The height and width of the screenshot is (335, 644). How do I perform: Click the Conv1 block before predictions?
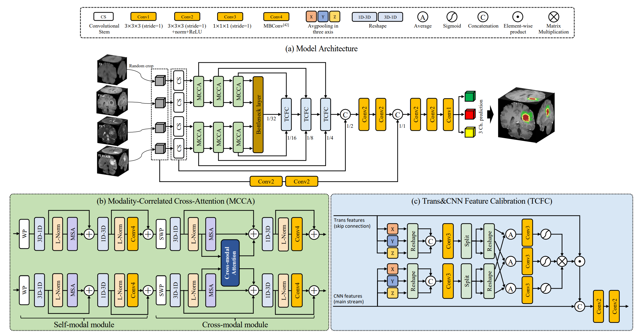coord(448,115)
